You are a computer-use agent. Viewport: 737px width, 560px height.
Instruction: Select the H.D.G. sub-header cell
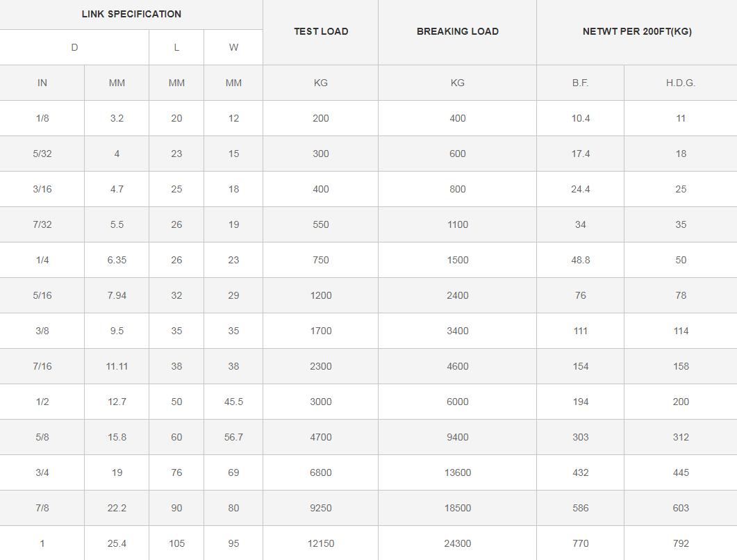coord(681,83)
